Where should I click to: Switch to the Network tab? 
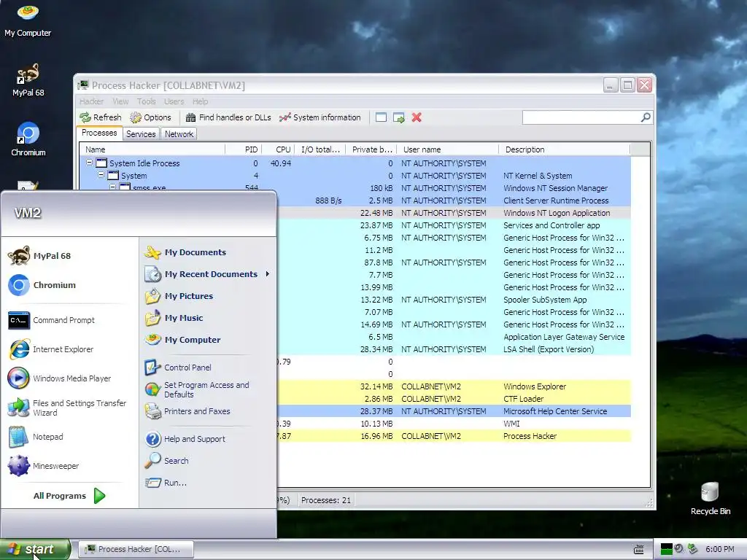(x=179, y=134)
